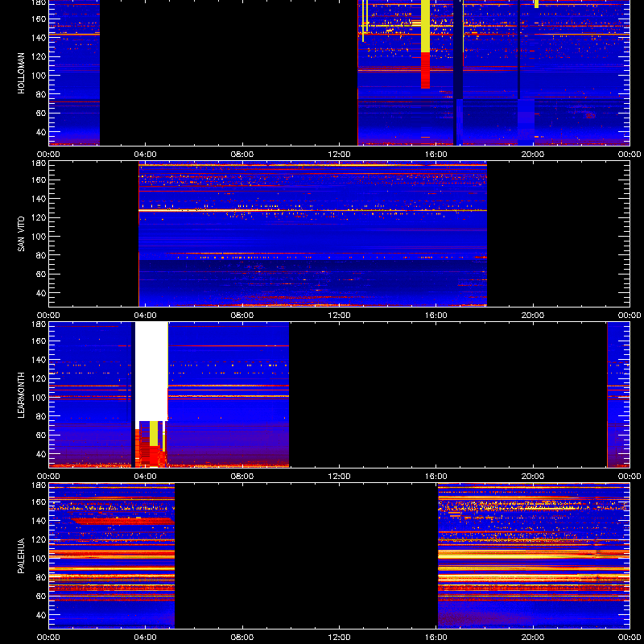Select the 60 frequency label on Holloman axis

41,114
